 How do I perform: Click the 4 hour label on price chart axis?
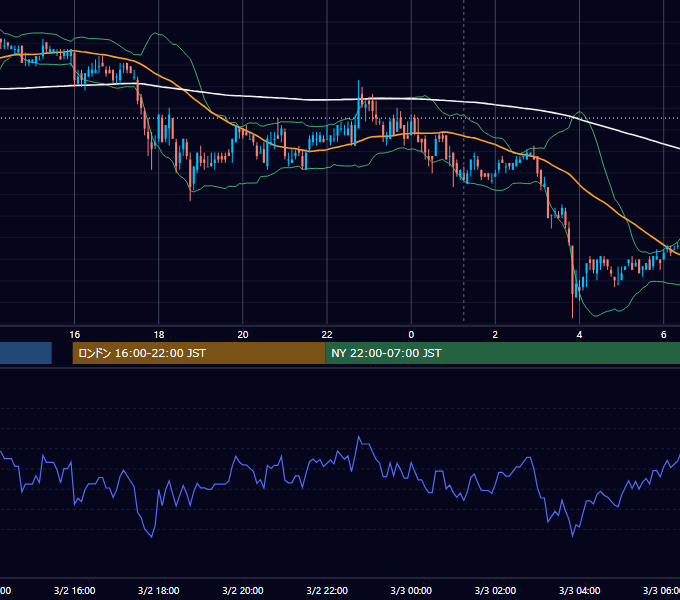coord(579,335)
